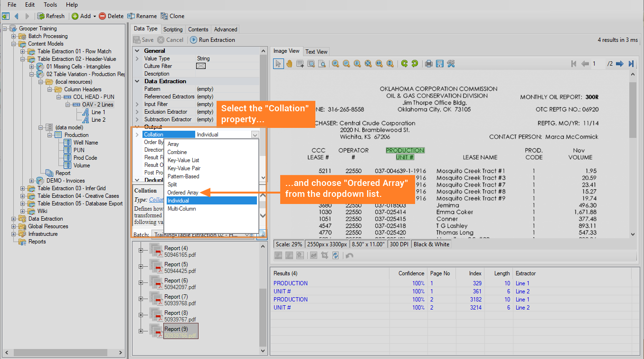Expand the Table Extraction 03 - Infer Grid node

coord(23,188)
